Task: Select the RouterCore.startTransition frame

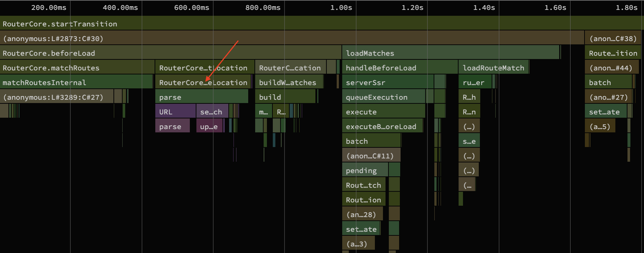Action: click(322, 23)
